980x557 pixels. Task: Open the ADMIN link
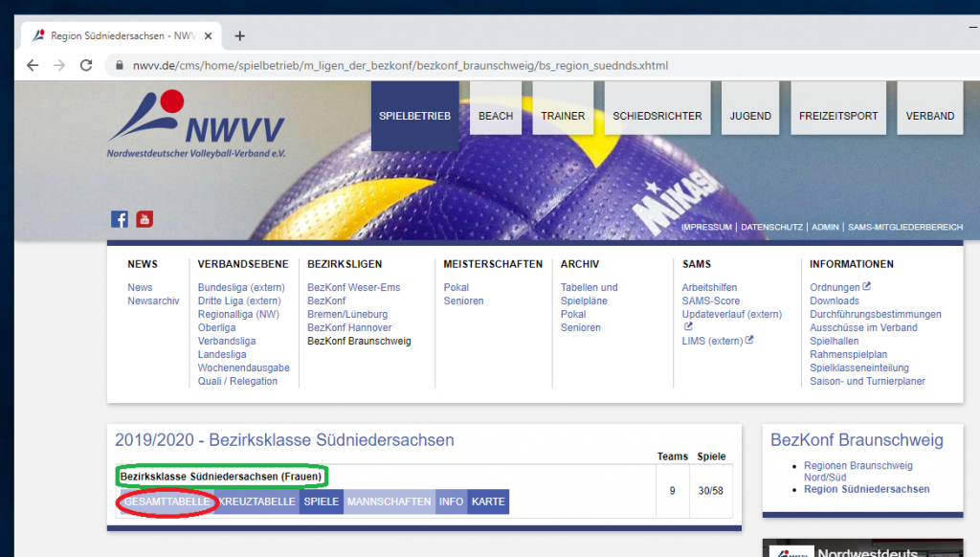pyautogui.click(x=825, y=227)
